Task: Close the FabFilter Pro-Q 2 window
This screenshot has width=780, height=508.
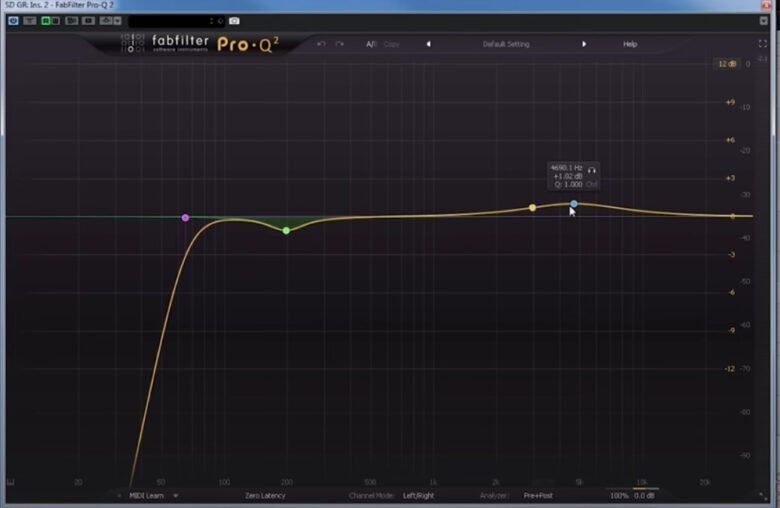Action: pyautogui.click(x=766, y=4)
